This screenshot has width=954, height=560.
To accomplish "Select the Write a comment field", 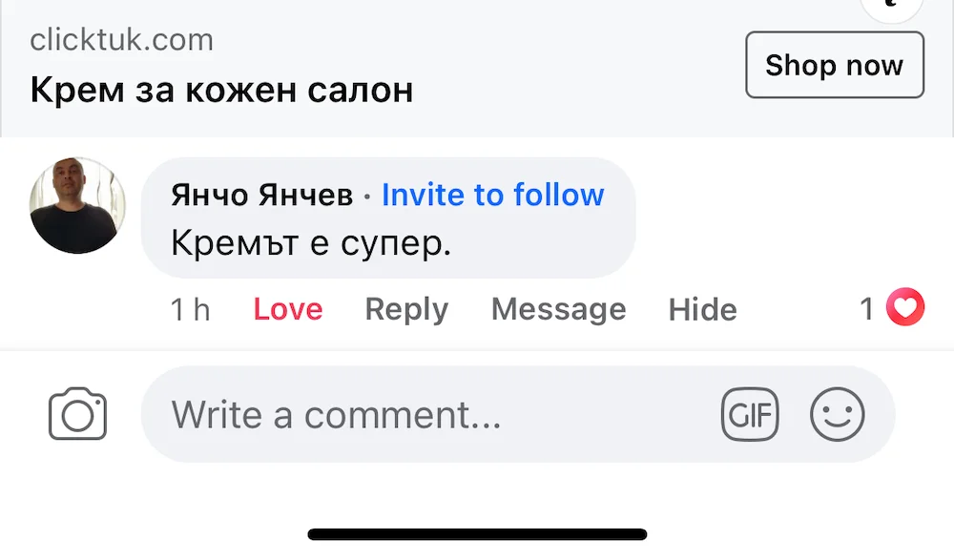I will click(336, 414).
